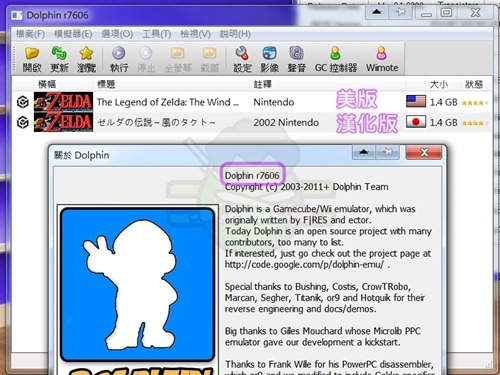Open the 檔案(F) menu
Viewport: 500px width, 375px height.
click(x=30, y=34)
